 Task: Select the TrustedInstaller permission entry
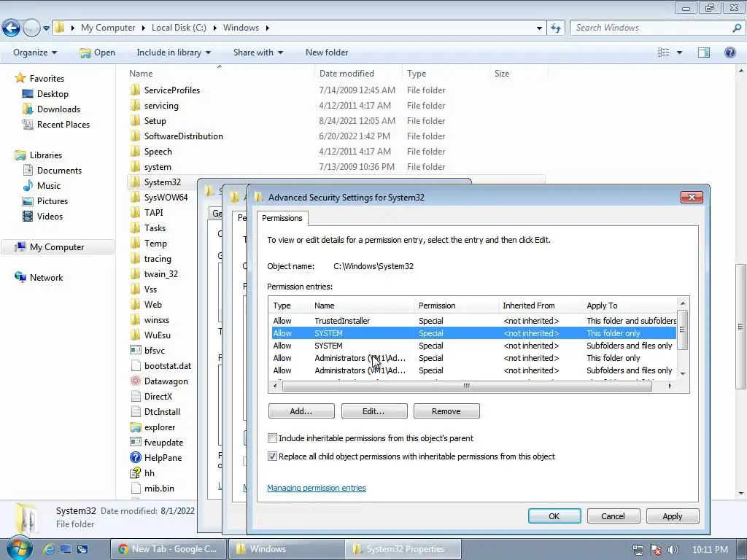coord(473,321)
